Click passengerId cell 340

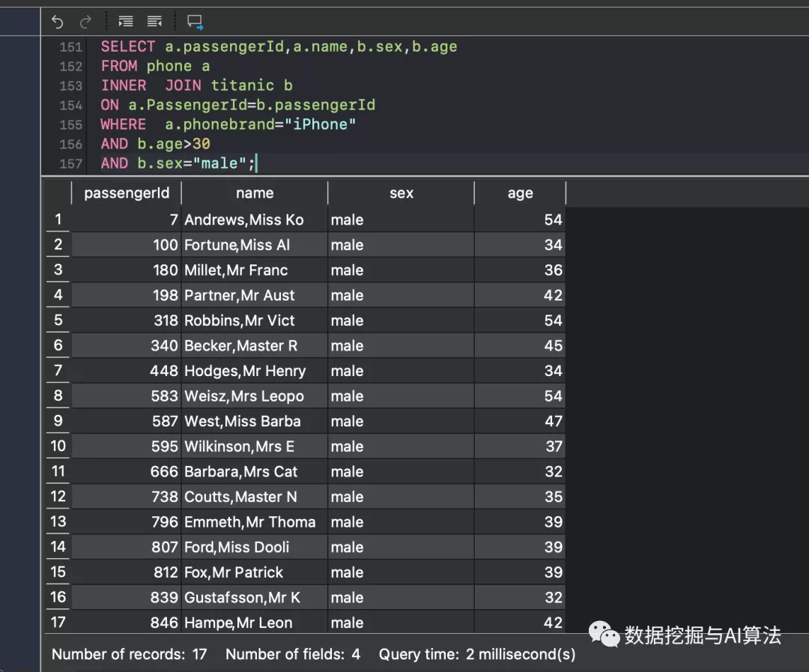tap(127, 346)
